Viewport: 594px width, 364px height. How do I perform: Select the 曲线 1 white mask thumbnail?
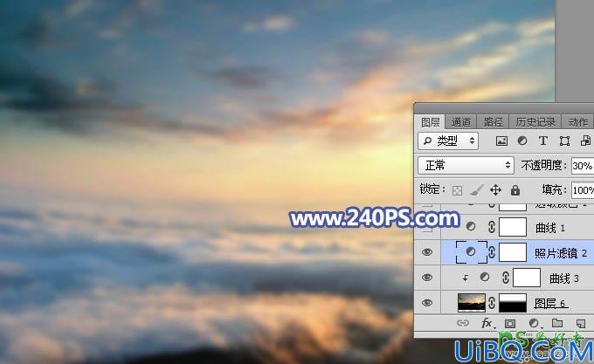[513, 227]
